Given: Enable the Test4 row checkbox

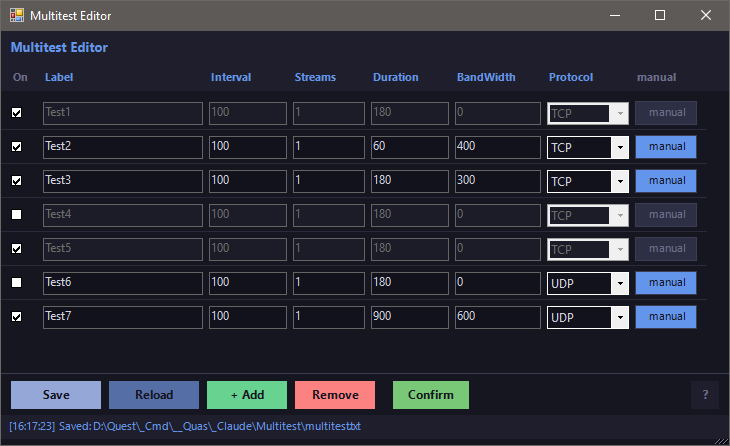Looking at the screenshot, I should [16, 215].
